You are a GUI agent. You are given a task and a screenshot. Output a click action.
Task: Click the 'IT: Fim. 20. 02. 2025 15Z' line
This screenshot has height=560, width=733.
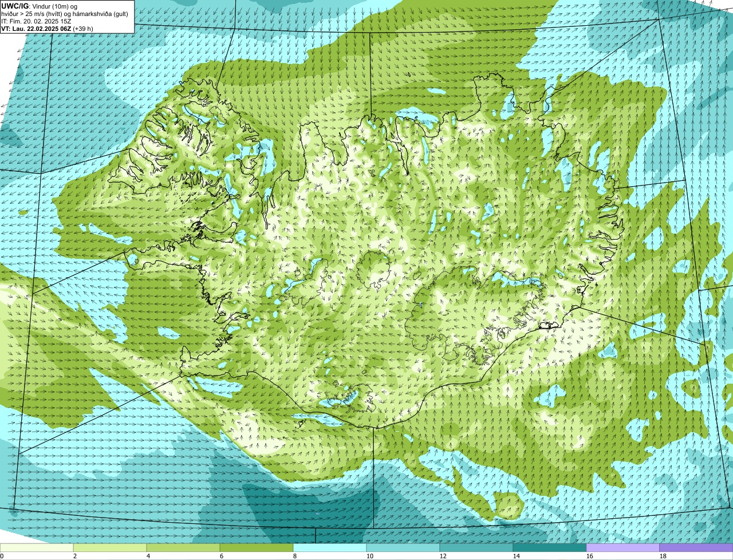(x=36, y=21)
